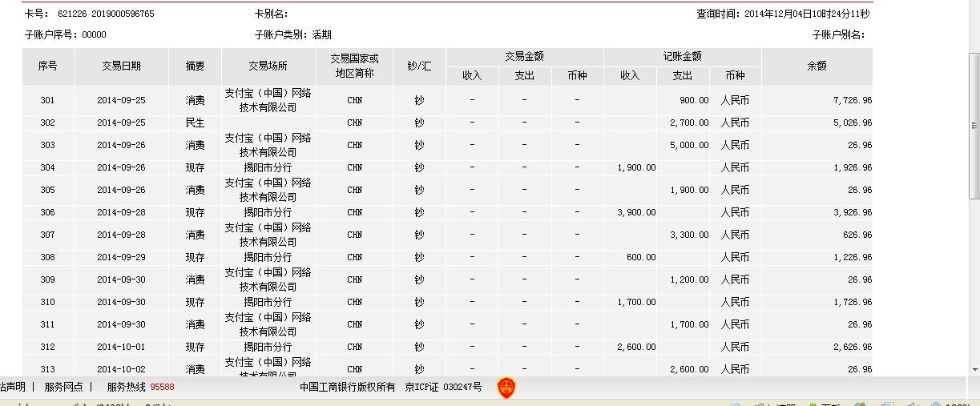The width and height of the screenshot is (980, 406).
Task: Click balance 5,026.96 in row 302
Action: (853, 123)
